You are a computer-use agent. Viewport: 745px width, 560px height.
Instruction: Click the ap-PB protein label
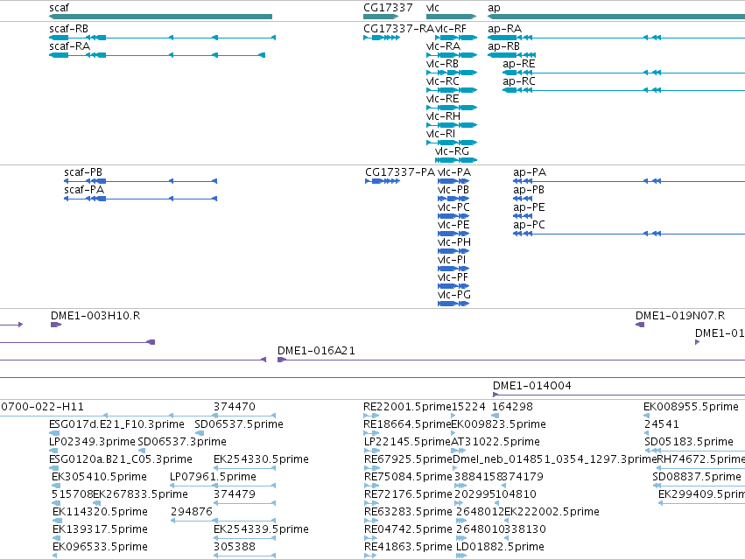[529, 190]
